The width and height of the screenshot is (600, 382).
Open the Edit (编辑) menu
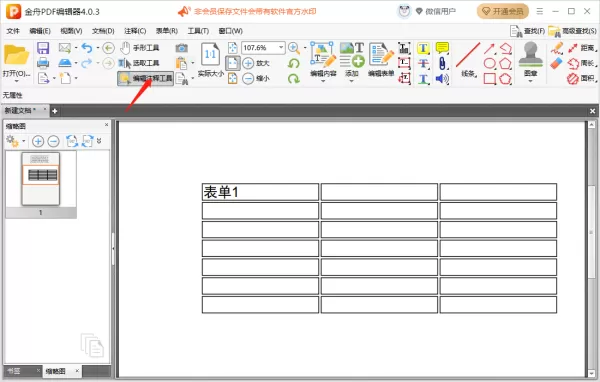coord(40,31)
